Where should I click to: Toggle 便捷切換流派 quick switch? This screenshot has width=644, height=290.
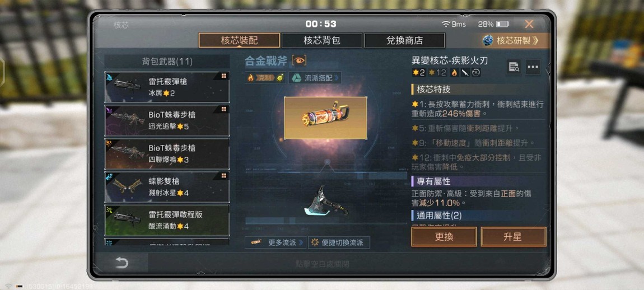click(339, 242)
